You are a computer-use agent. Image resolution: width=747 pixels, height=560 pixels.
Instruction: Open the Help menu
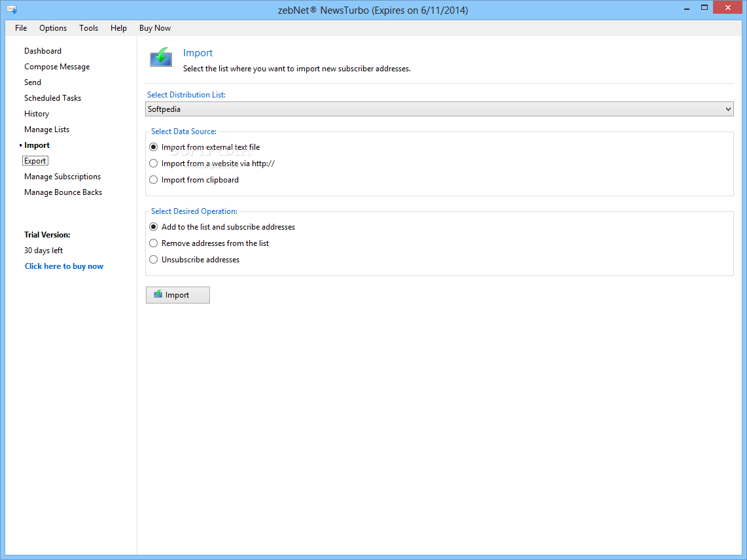click(x=118, y=28)
